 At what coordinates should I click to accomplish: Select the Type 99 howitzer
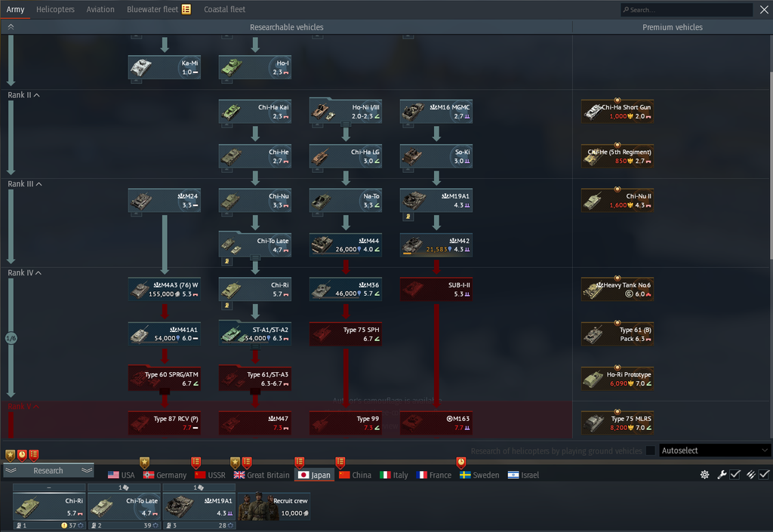click(346, 423)
